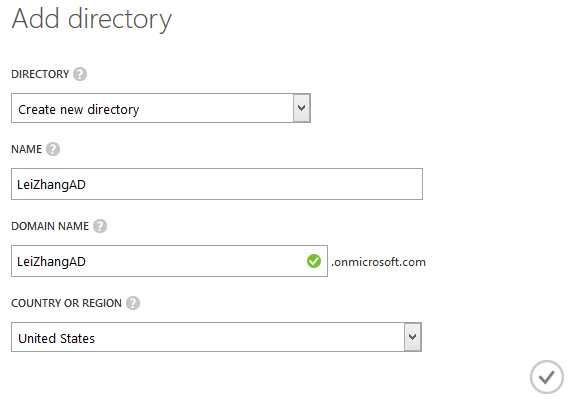The width and height of the screenshot is (568, 399).
Task: Open the Create new directory dropdown
Action: (161, 108)
